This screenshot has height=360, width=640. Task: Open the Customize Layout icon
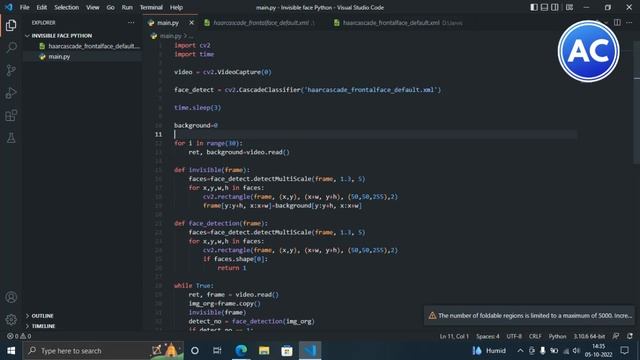point(569,7)
